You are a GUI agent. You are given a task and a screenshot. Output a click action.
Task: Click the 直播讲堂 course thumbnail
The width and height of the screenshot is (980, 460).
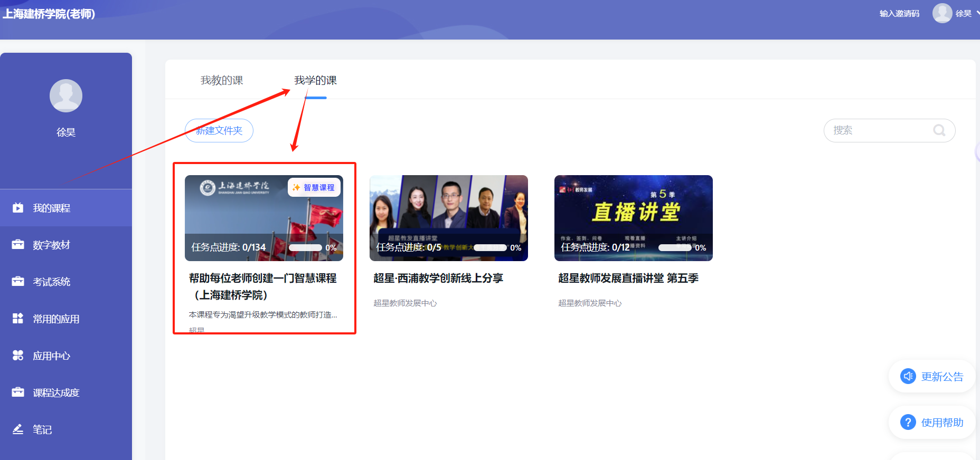(633, 218)
